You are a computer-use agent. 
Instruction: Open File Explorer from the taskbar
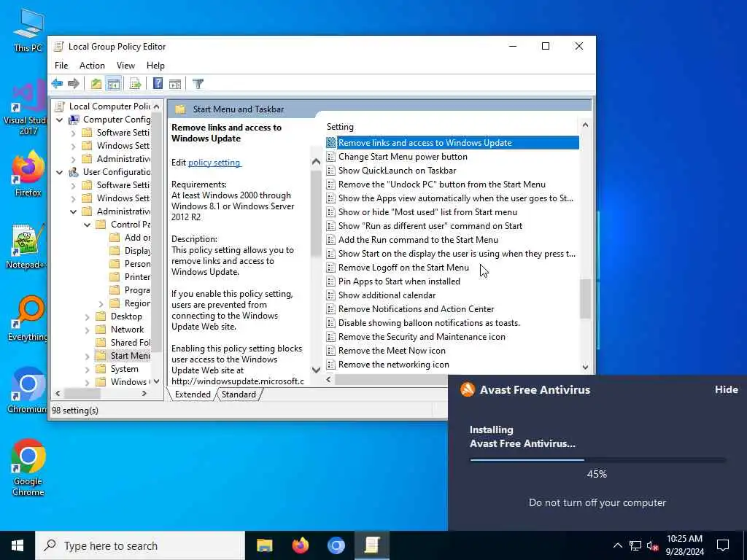[x=264, y=545]
